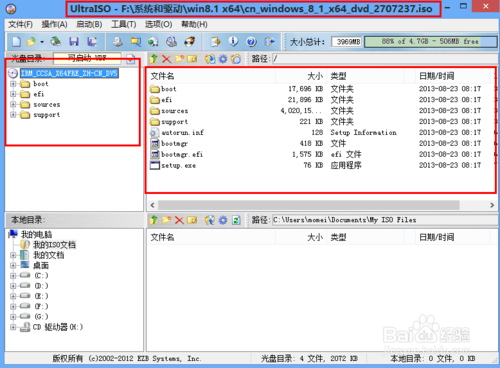Click the Open CD/DVD disc icon
Screen dimensions: 500x368
click(x=56, y=42)
